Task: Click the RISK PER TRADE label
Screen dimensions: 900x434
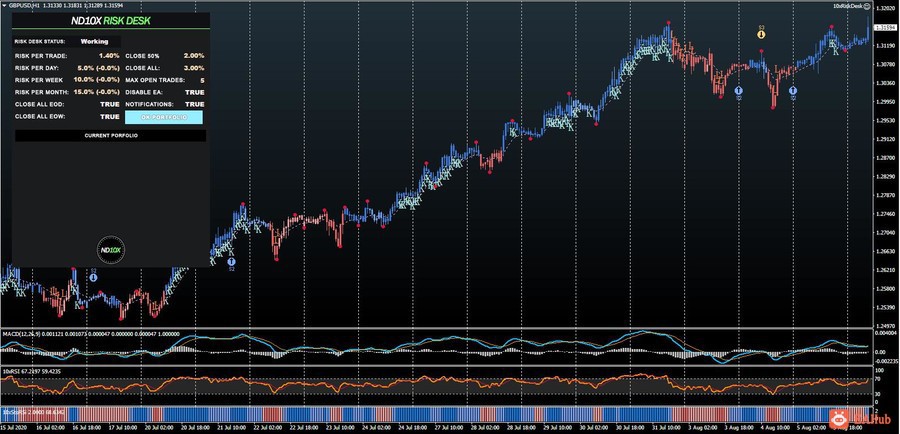Action: (41, 56)
